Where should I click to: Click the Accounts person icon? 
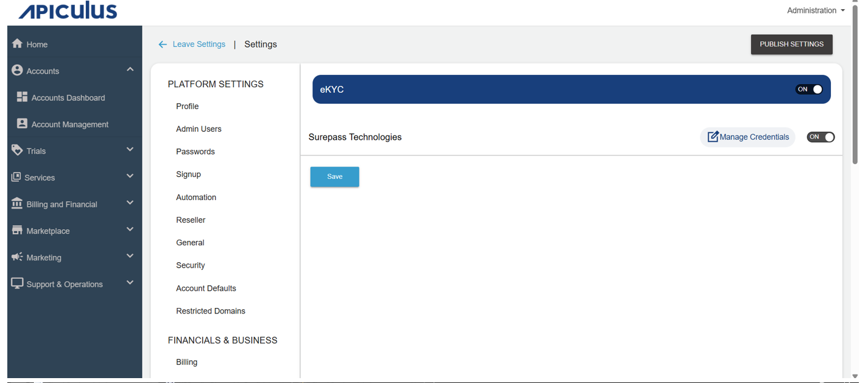pyautogui.click(x=17, y=70)
